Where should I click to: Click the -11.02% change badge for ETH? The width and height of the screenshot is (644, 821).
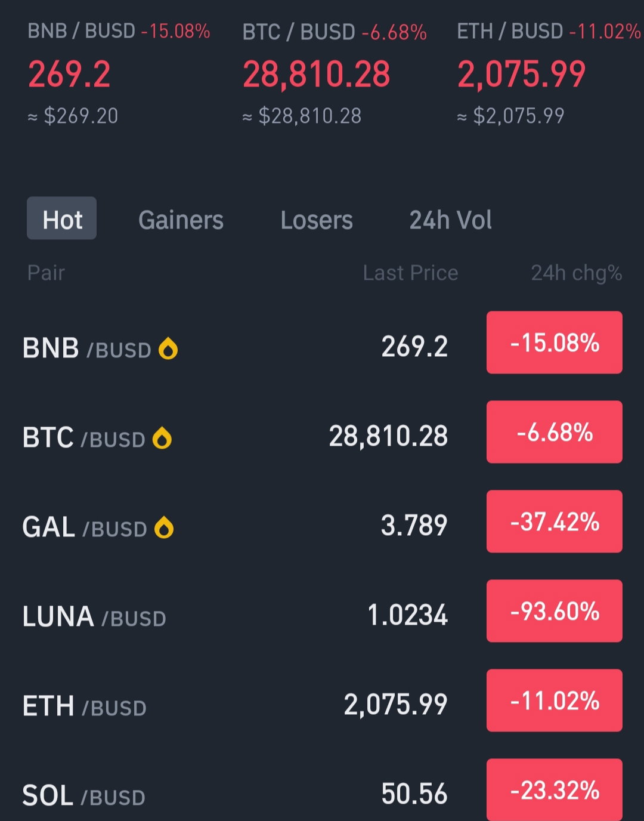(555, 700)
